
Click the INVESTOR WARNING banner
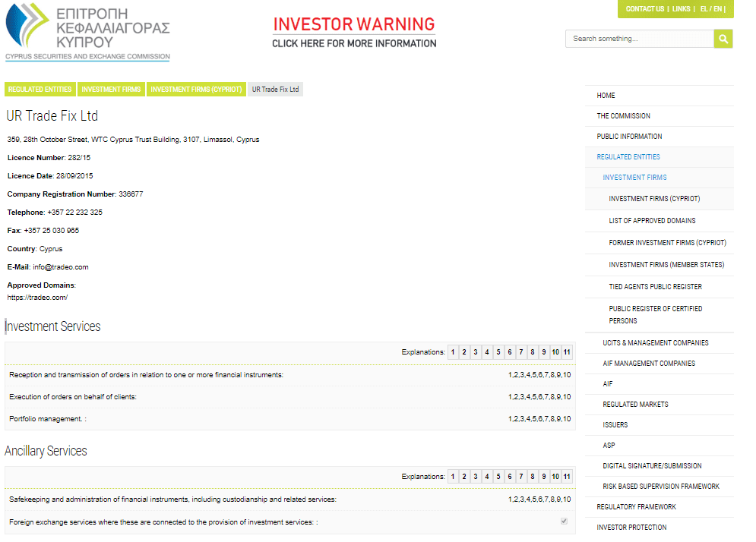(x=354, y=31)
